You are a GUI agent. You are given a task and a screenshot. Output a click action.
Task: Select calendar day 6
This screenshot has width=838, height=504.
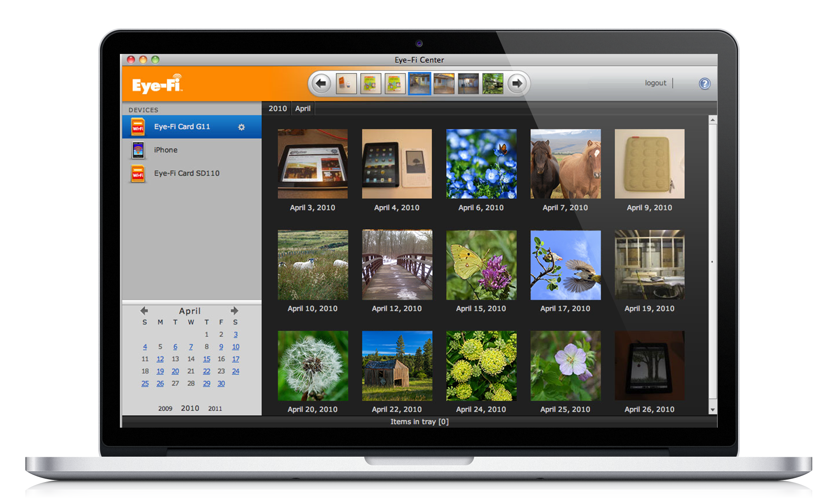[175, 347]
